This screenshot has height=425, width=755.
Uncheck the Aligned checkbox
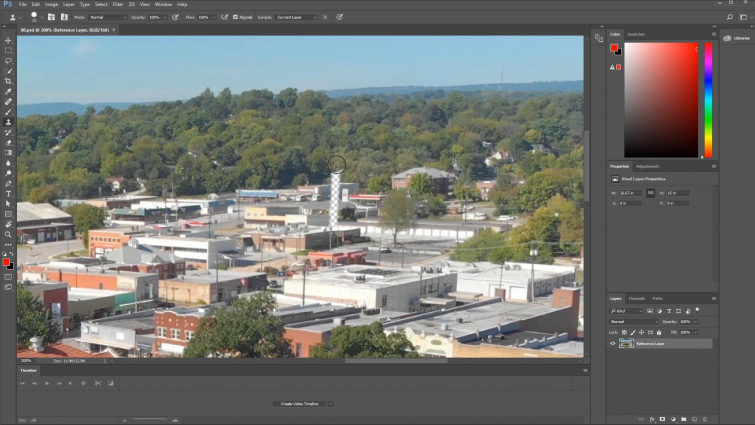coord(236,17)
